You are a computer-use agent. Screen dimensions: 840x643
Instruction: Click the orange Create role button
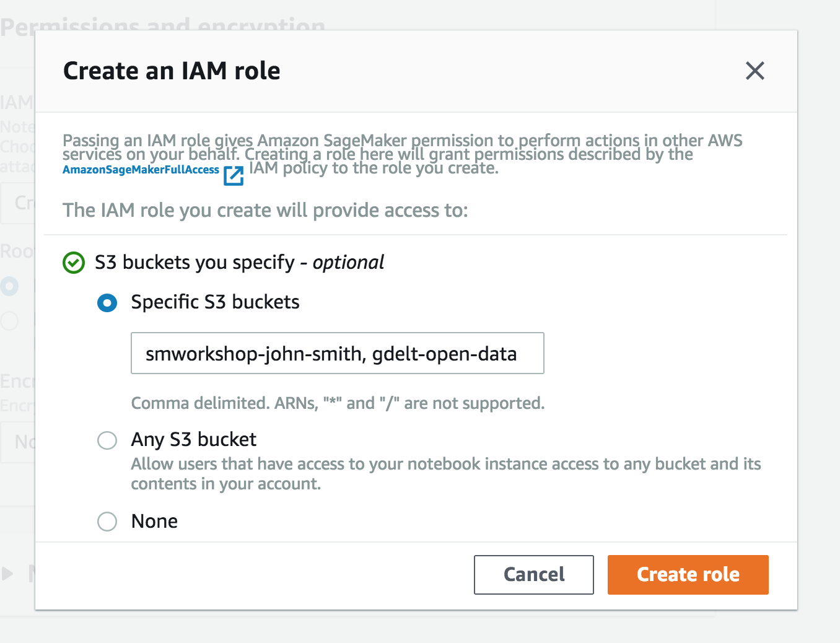(x=688, y=575)
